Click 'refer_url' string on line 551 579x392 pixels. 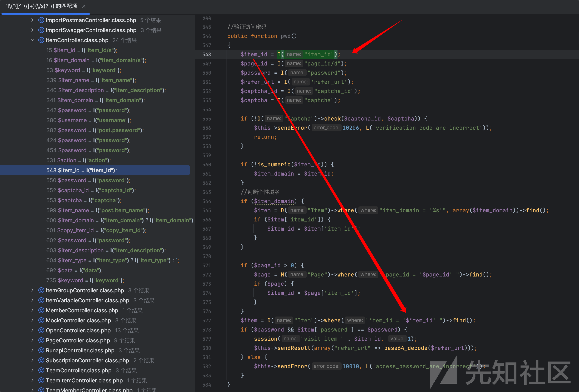click(329, 82)
